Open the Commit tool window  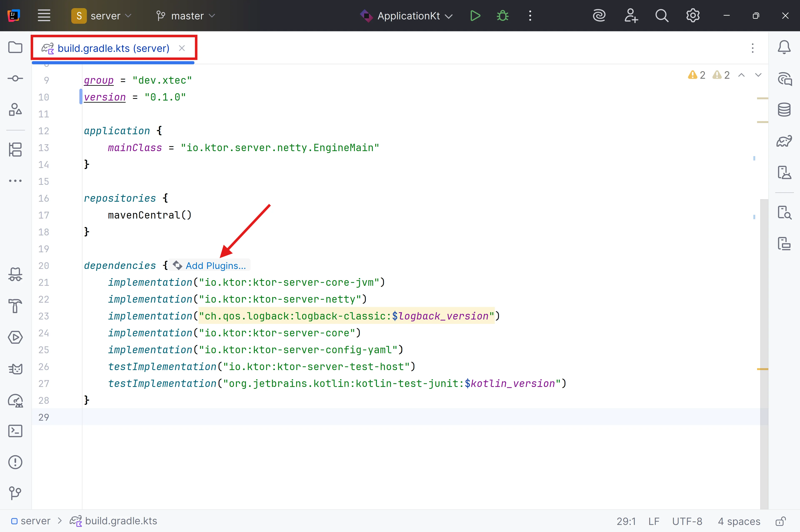[15, 78]
